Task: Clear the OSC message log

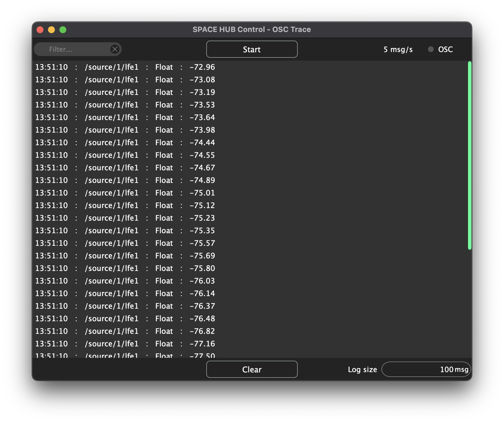Action: pos(252,369)
